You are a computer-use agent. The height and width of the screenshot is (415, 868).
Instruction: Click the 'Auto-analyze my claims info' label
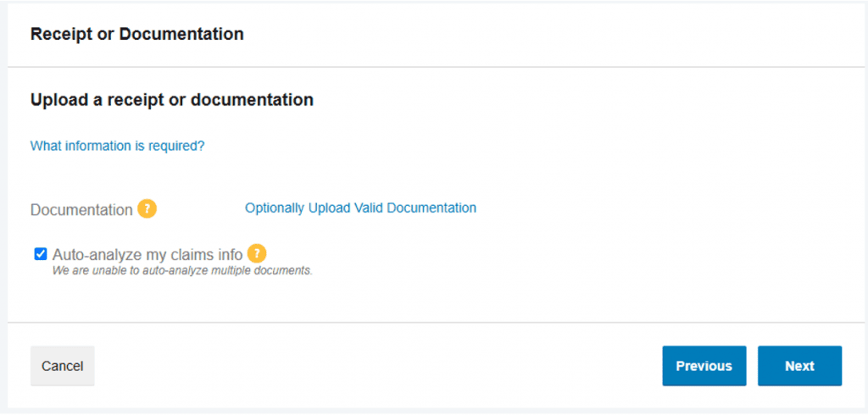[x=147, y=255]
